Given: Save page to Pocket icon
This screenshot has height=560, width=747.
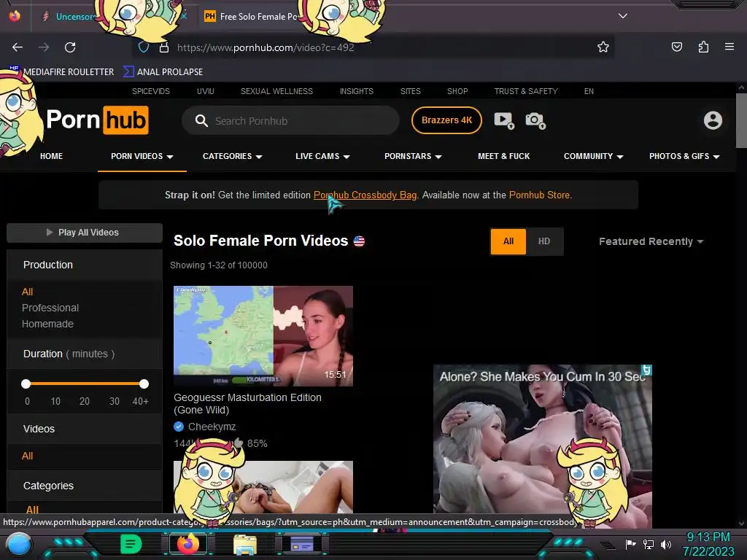Looking at the screenshot, I should tap(676, 47).
